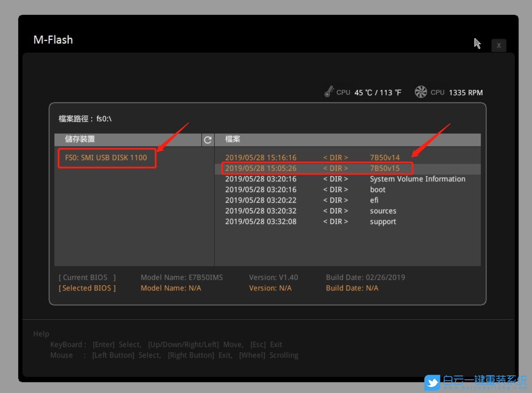Open the highlighted 7B50v15 directory
The height and width of the screenshot is (393, 532).
(385, 169)
